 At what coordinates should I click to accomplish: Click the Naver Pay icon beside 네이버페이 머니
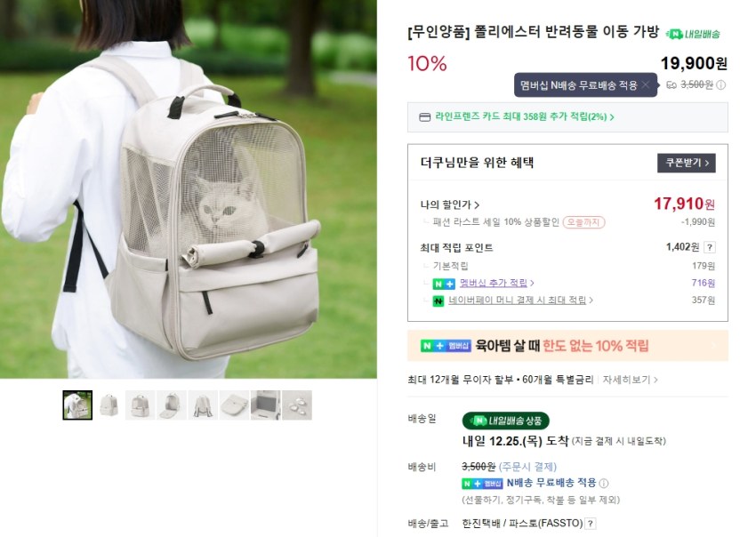[438, 301]
